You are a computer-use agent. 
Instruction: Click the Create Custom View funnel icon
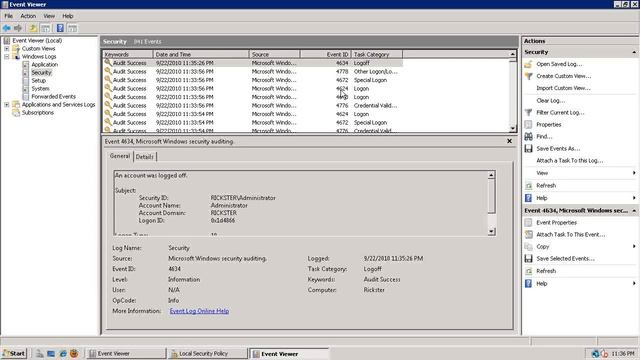pos(528,76)
